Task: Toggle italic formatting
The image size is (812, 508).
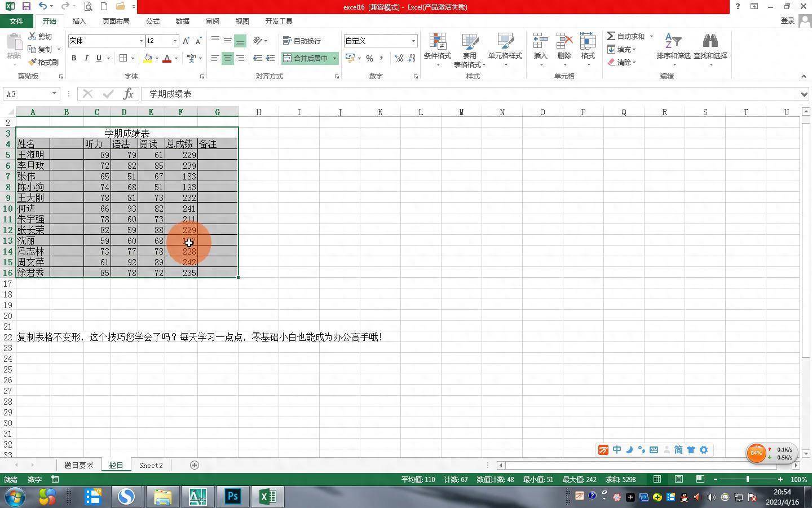Action: pyautogui.click(x=86, y=58)
